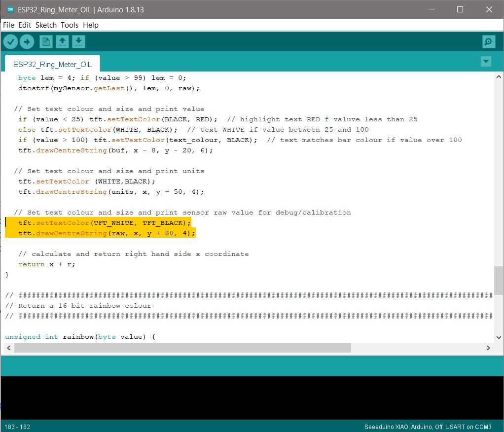Open the Sketch menu
The image size is (504, 432).
tap(46, 25)
